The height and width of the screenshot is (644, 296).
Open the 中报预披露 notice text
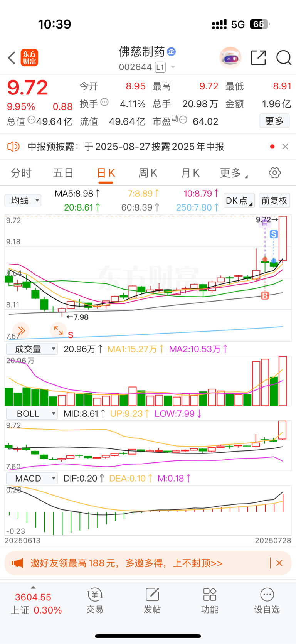click(126, 147)
